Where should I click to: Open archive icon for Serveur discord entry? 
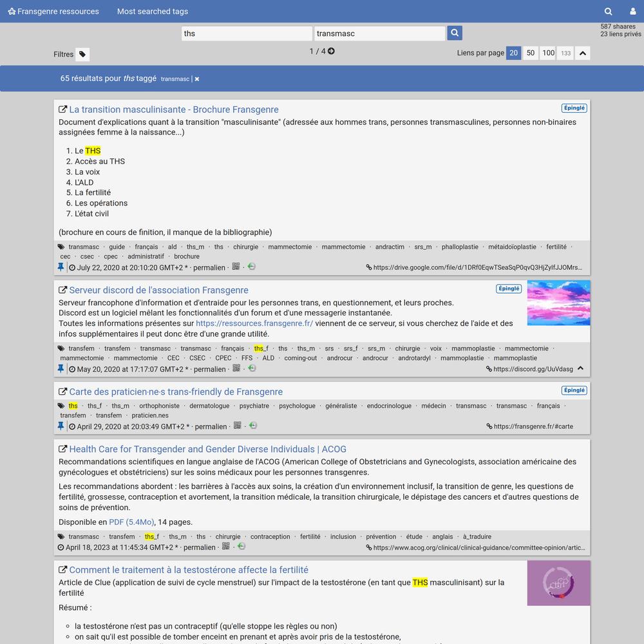click(252, 368)
